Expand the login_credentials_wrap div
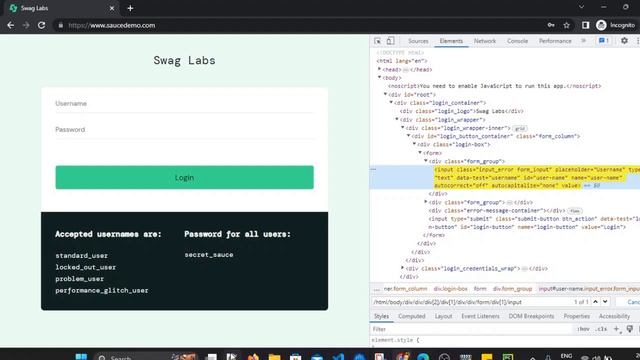 pyautogui.click(x=402, y=268)
